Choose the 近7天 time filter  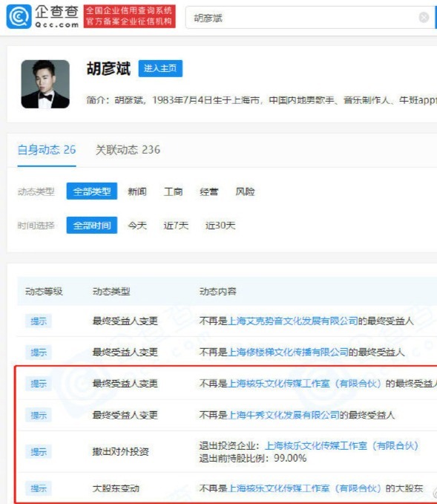coord(176,226)
